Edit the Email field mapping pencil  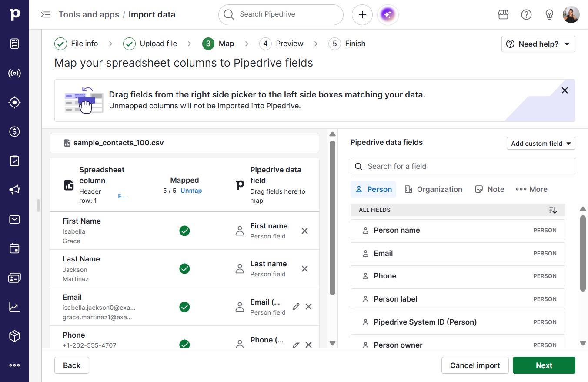296,307
